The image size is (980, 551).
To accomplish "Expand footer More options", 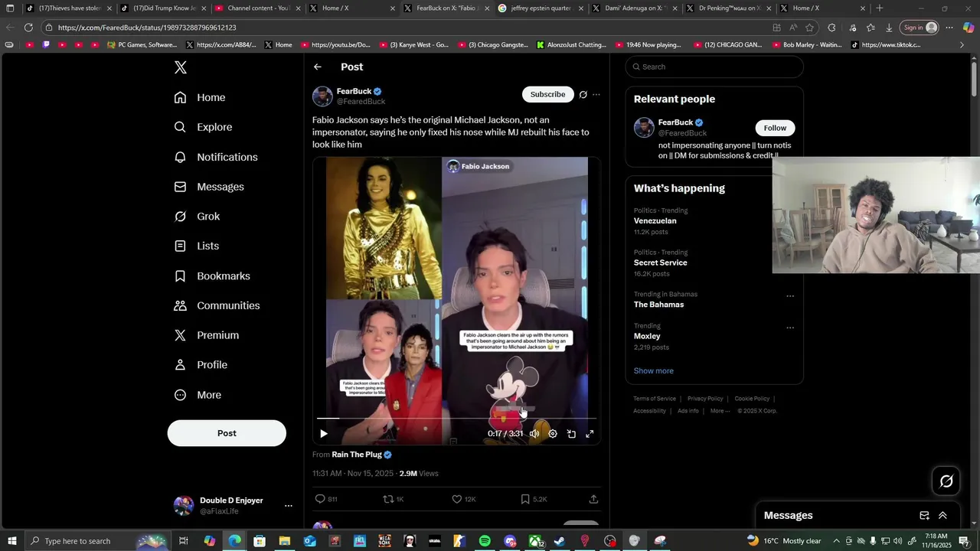I will [719, 411].
